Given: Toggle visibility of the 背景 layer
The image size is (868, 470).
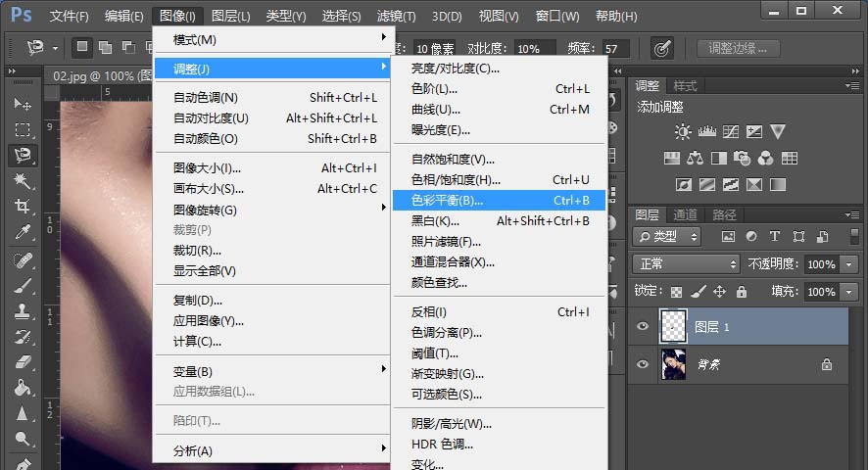Looking at the screenshot, I should 643,364.
